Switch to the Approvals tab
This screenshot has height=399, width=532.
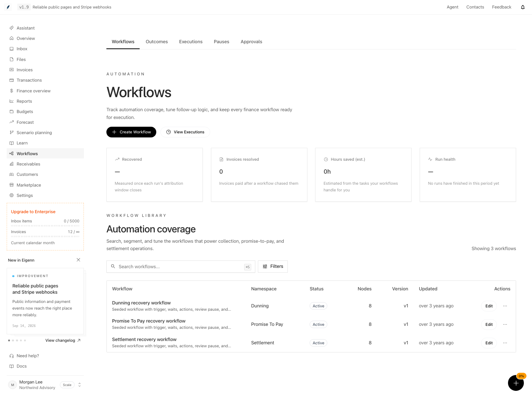tap(251, 42)
